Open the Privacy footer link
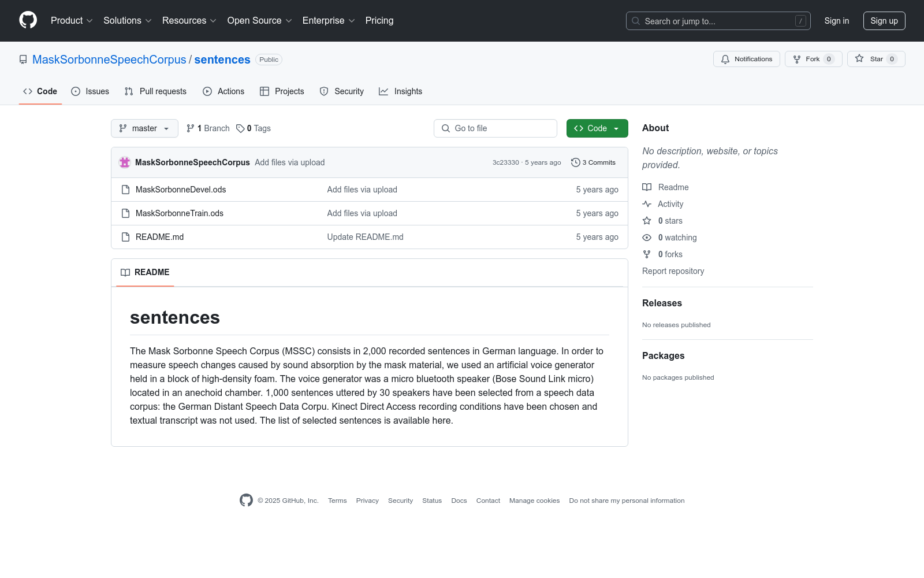 tap(367, 501)
